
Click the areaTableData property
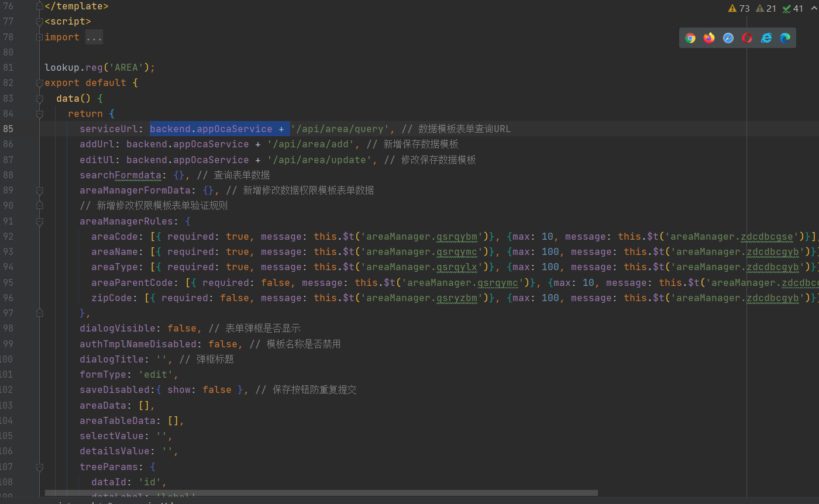[x=118, y=420]
